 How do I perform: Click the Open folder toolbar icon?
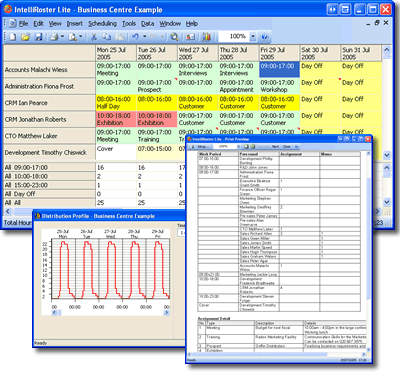tap(26, 37)
